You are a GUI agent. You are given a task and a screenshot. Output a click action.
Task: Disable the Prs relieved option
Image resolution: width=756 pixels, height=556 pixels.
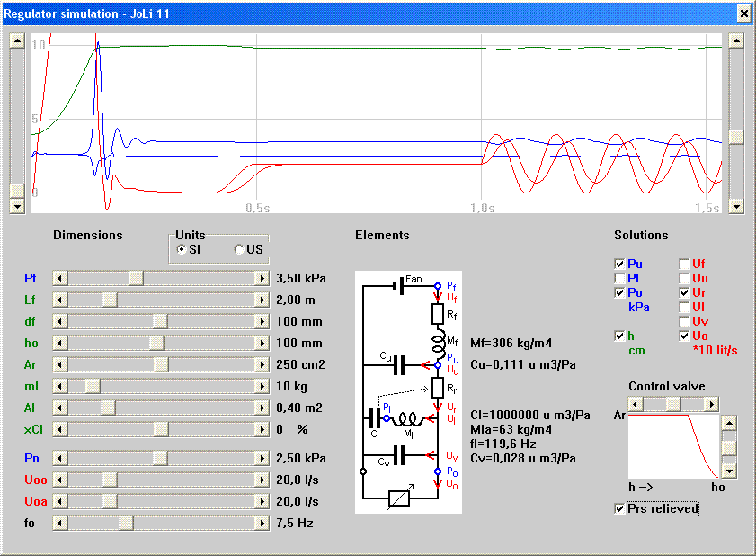[618, 508]
